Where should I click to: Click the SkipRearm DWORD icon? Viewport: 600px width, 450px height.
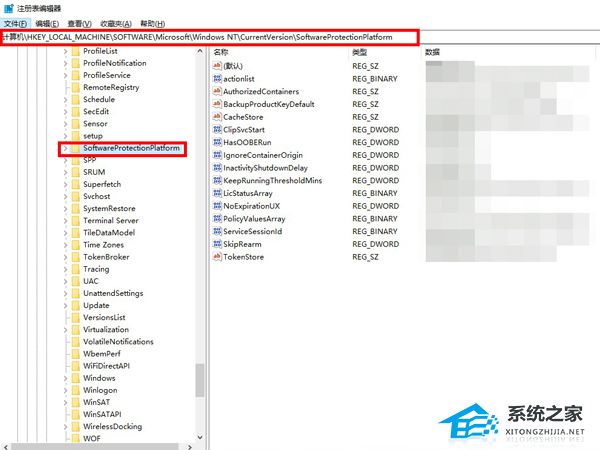[217, 244]
